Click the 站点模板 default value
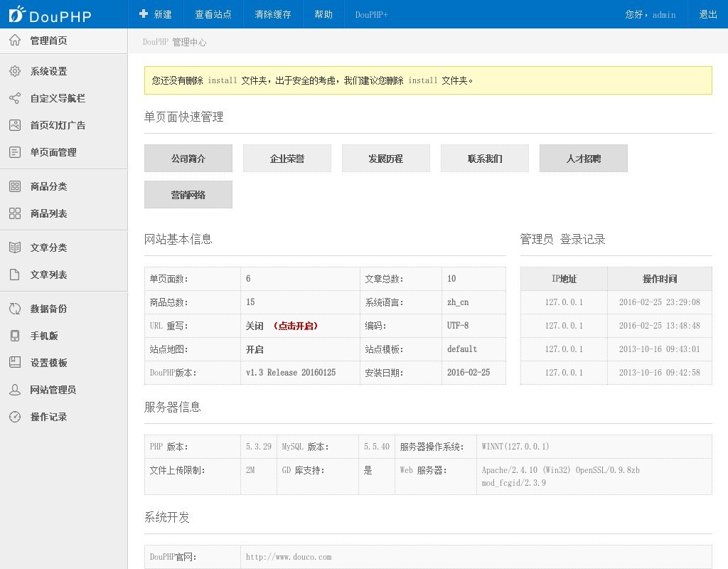 tap(462, 349)
